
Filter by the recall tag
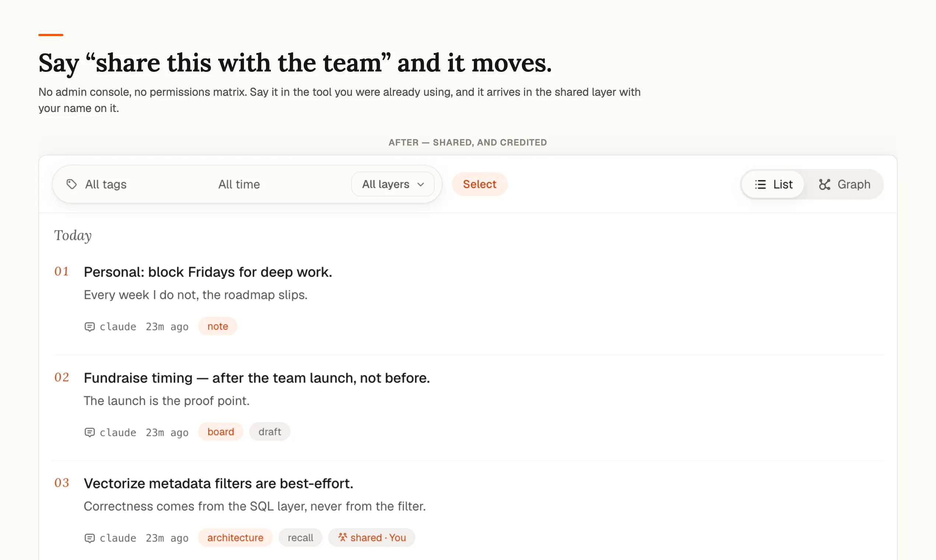click(x=300, y=538)
